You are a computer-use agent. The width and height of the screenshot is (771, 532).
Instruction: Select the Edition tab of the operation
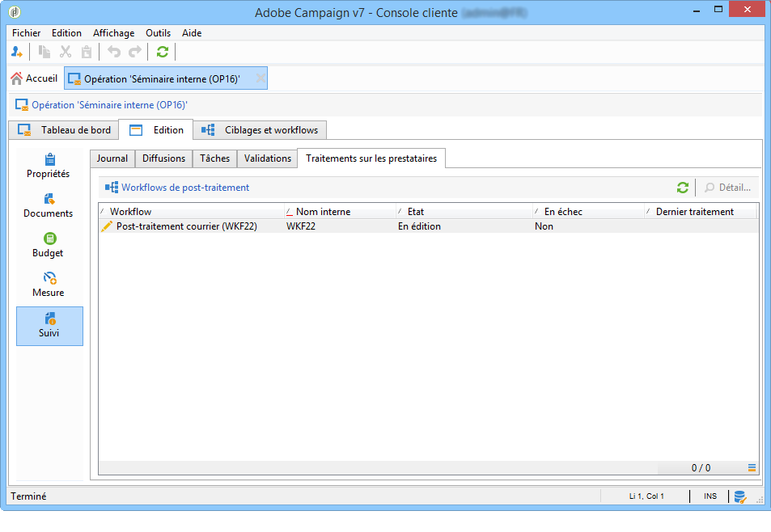click(156, 130)
